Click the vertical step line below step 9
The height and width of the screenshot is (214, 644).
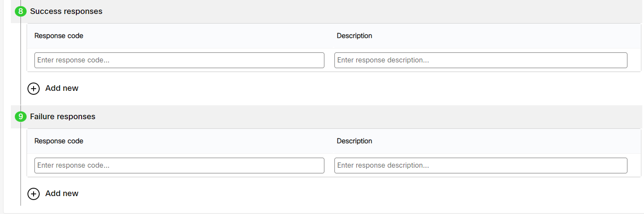tap(20, 164)
